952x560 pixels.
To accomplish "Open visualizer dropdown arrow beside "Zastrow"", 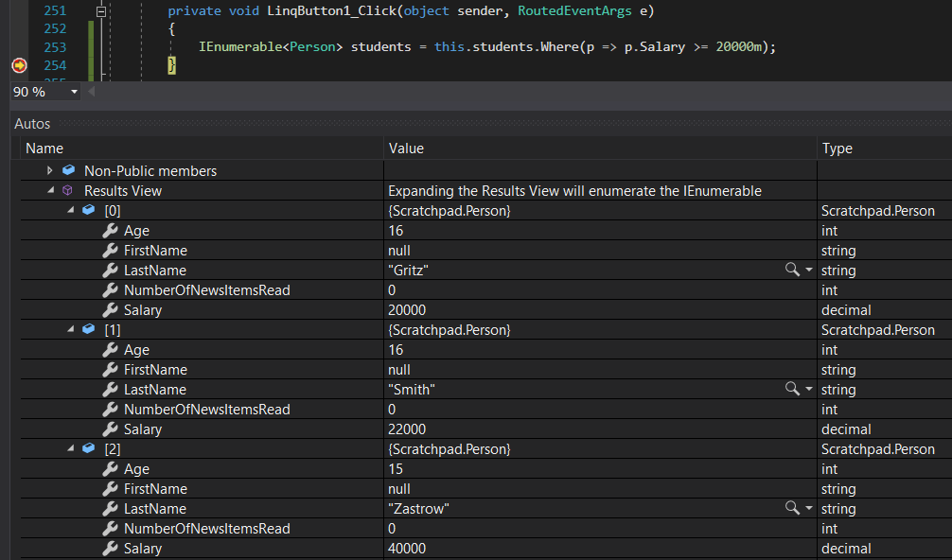I will click(809, 508).
